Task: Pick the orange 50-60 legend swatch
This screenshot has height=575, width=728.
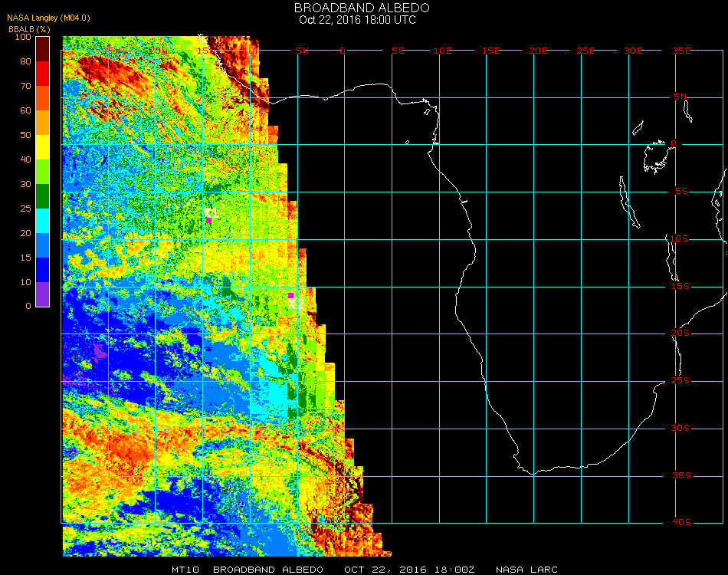Action: [43, 123]
